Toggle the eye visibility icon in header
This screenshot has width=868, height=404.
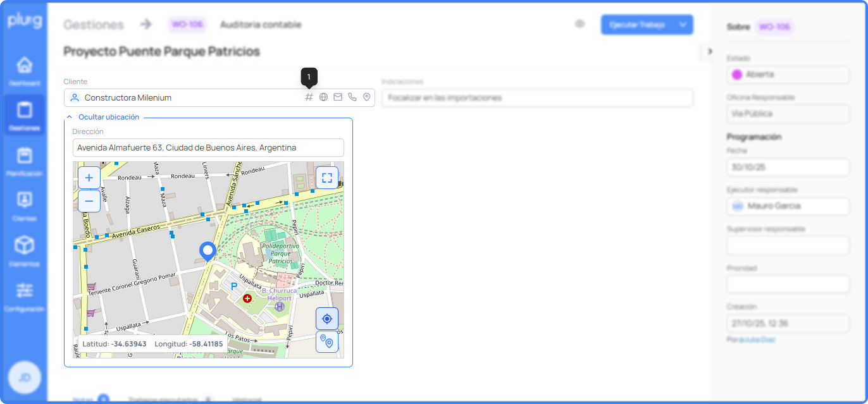(580, 24)
